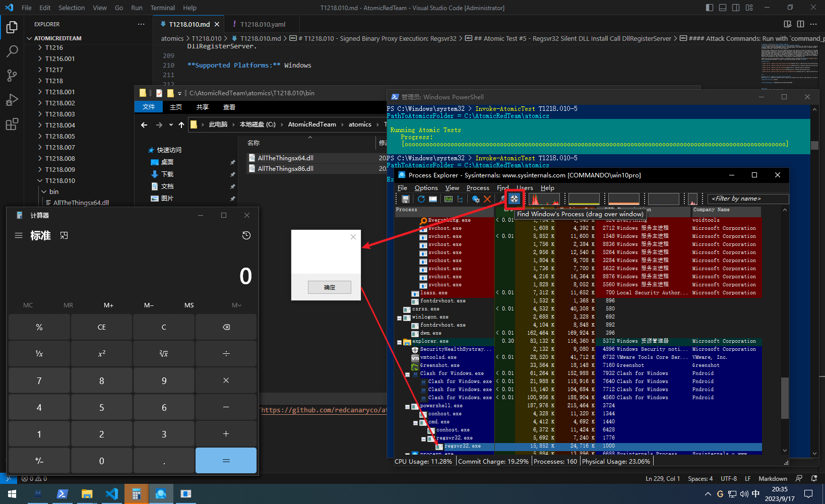The image size is (825, 504).
Task: Toggle Calculator keep on top mode
Action: tap(64, 235)
